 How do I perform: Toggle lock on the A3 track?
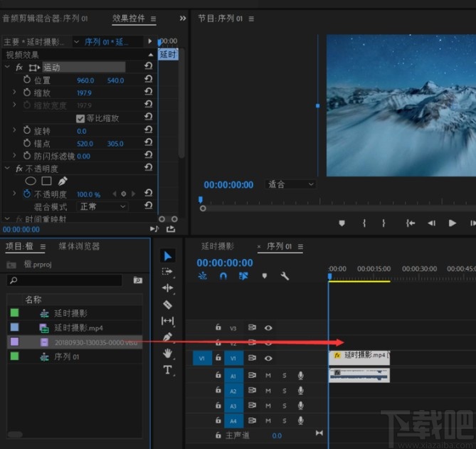218,406
